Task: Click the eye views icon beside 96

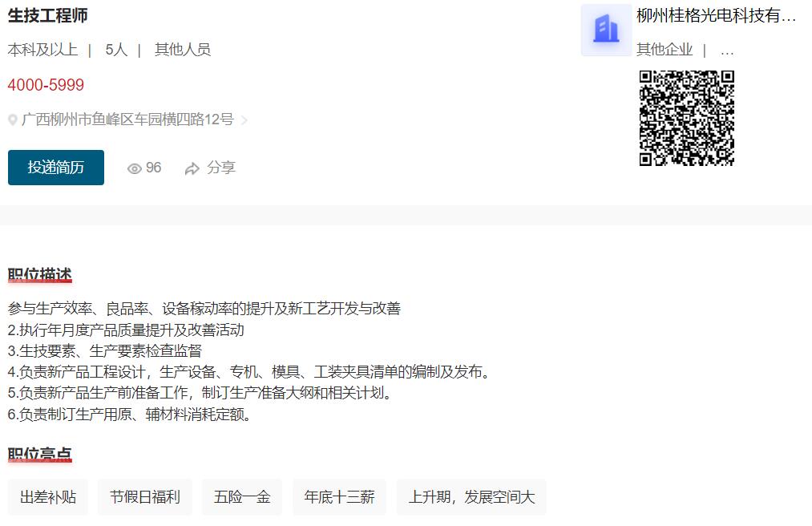Action: coord(135,168)
